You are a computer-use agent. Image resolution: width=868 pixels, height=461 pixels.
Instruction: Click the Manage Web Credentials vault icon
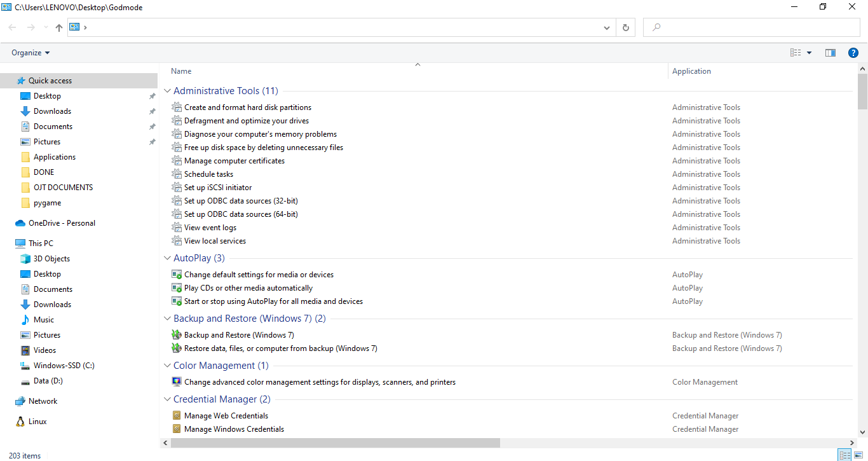click(x=177, y=416)
